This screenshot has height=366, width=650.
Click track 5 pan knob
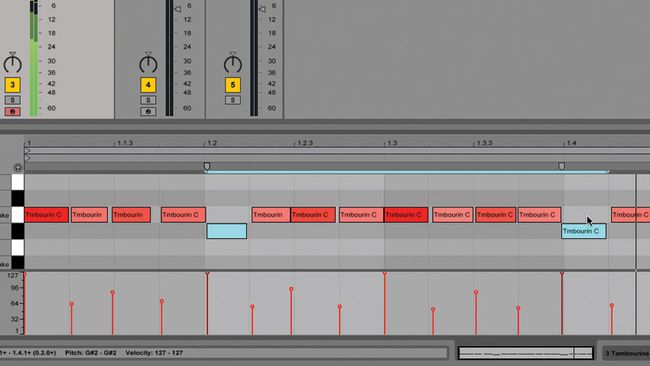point(233,63)
